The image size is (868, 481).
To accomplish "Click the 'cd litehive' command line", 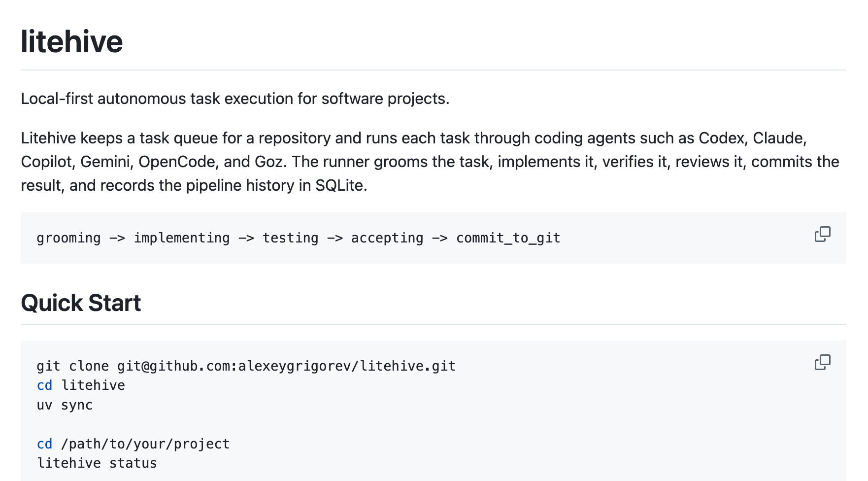I will (81, 385).
